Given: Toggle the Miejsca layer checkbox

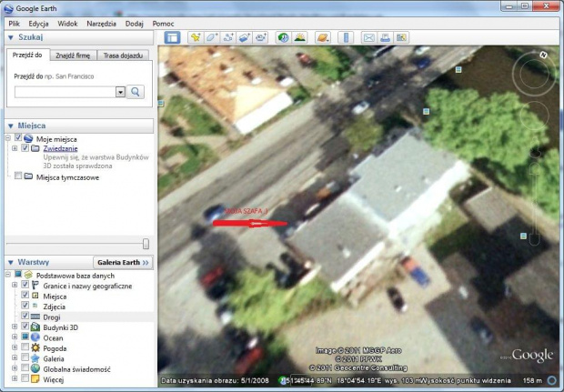Looking at the screenshot, I should tap(25, 295).
